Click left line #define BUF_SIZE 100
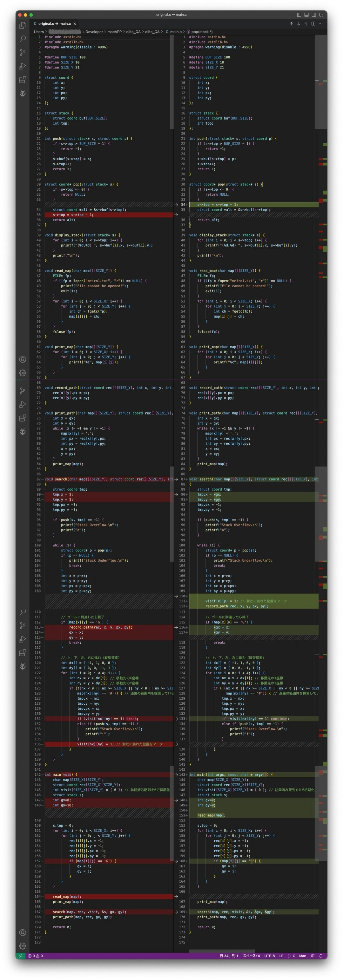 (x=65, y=57)
